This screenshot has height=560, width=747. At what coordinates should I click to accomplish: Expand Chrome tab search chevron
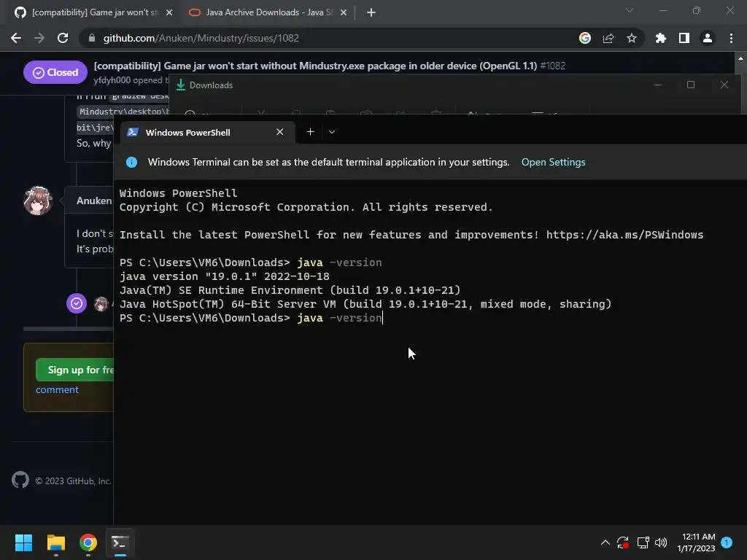630,10
